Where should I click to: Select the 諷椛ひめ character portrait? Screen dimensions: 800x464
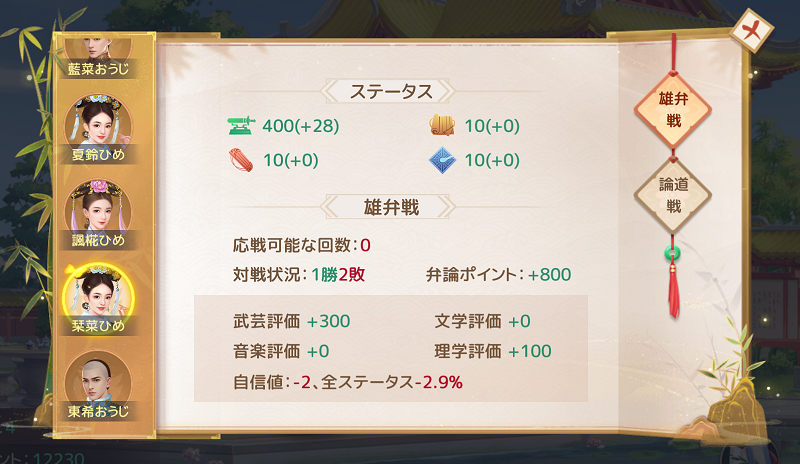[x=98, y=207]
